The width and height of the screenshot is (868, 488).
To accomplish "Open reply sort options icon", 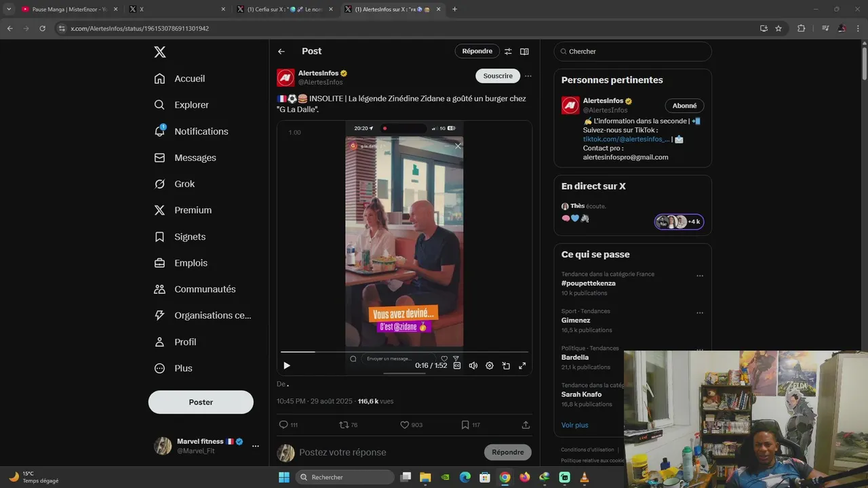I will (x=508, y=52).
